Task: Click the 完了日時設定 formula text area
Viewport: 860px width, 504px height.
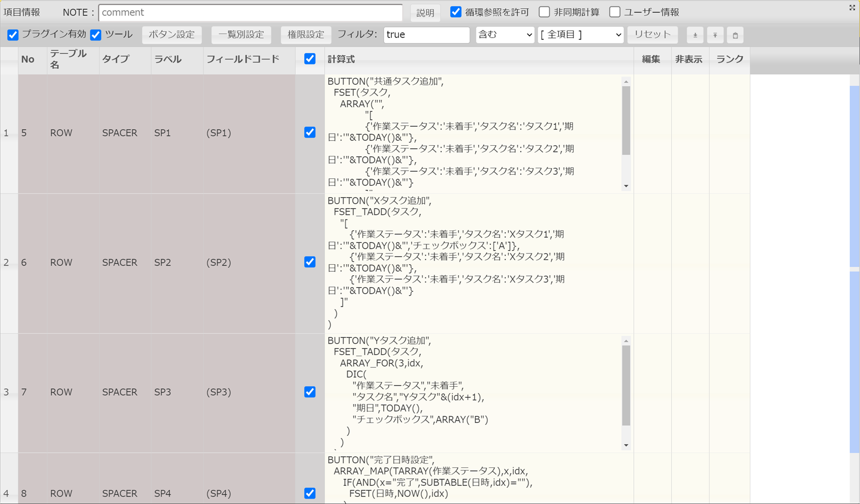Action: tap(479, 479)
